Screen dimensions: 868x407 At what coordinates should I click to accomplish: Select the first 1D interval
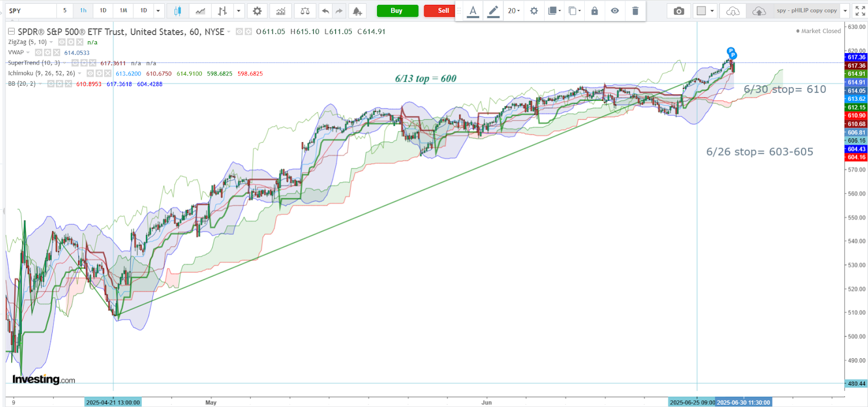pyautogui.click(x=103, y=11)
